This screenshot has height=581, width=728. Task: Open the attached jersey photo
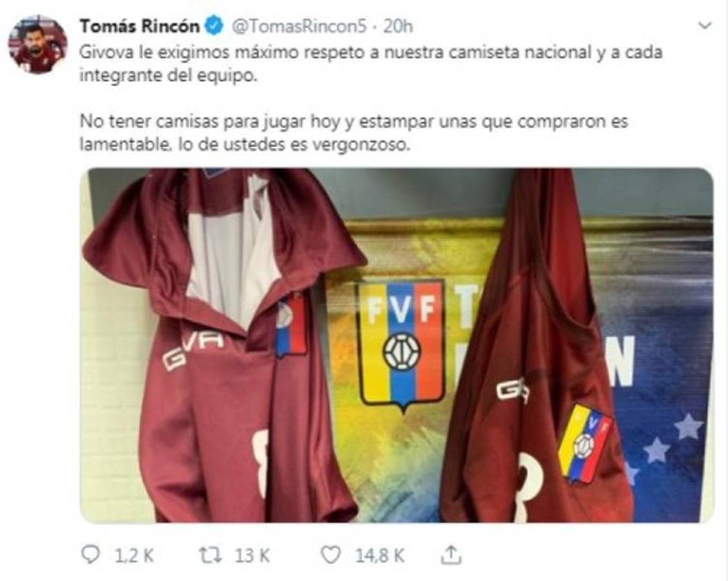pyautogui.click(x=397, y=345)
